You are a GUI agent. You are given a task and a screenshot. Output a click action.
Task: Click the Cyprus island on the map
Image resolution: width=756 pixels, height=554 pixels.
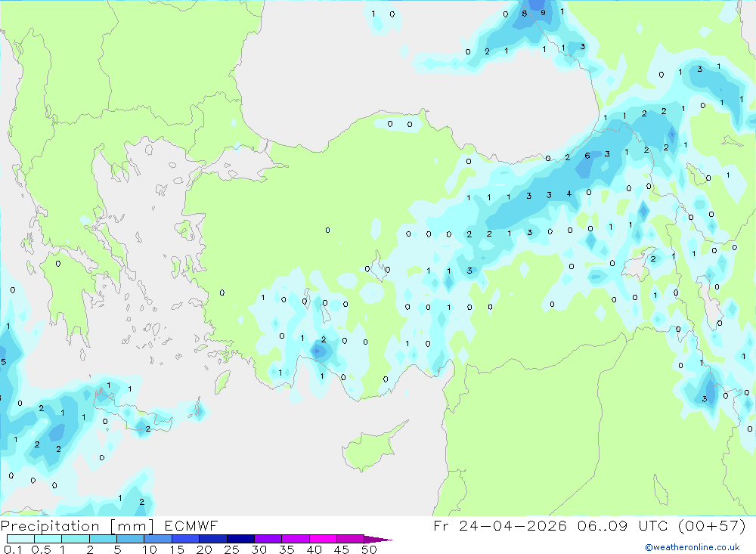click(x=370, y=450)
